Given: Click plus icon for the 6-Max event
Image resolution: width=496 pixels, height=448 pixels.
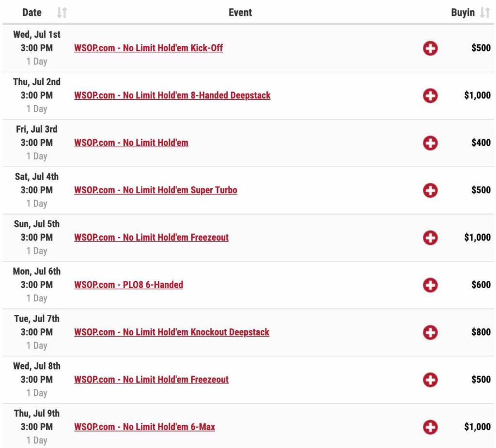Looking at the screenshot, I should (430, 427).
